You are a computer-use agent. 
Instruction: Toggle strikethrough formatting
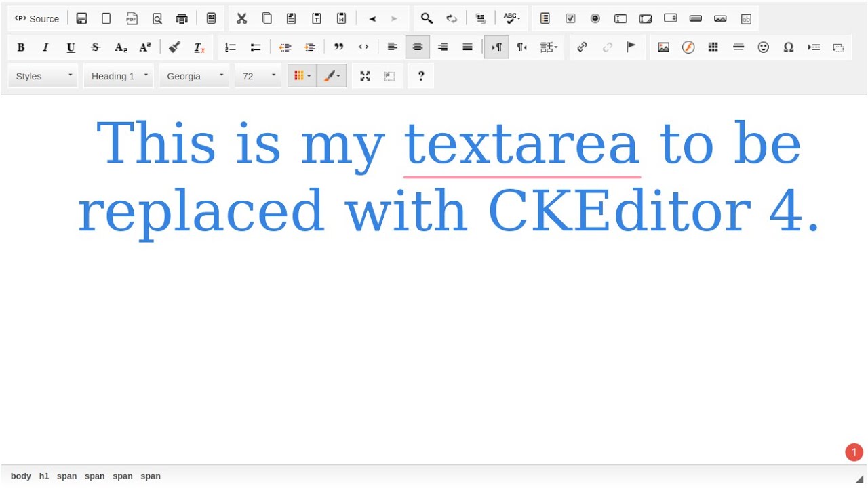coord(96,47)
